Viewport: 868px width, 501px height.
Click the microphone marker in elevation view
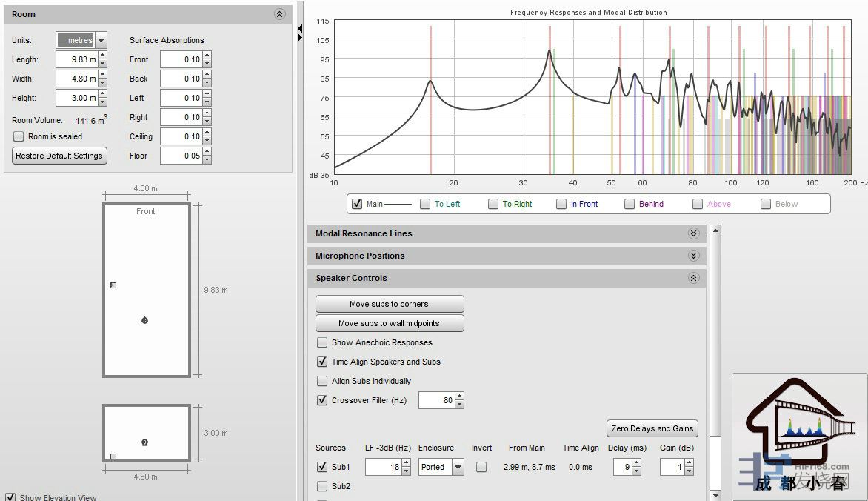click(x=145, y=442)
